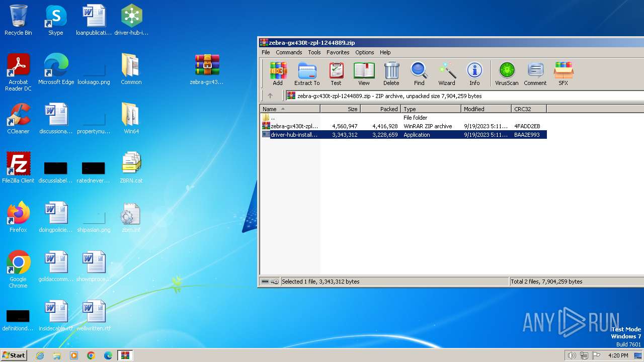Click the drive icon in status bar
The height and width of the screenshot is (362, 644).
tap(266, 282)
